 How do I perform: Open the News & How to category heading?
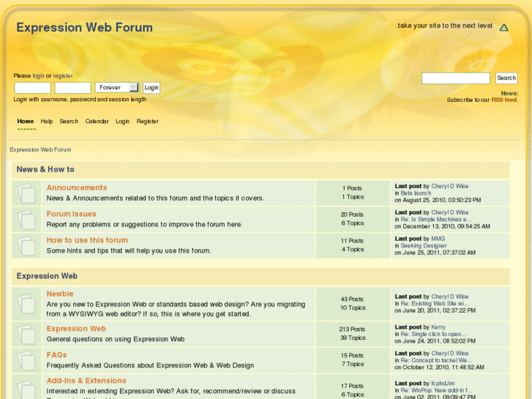pyautogui.click(x=45, y=169)
